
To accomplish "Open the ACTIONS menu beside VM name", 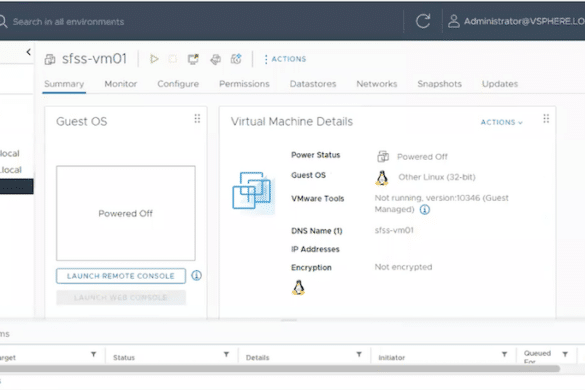I will coord(285,59).
